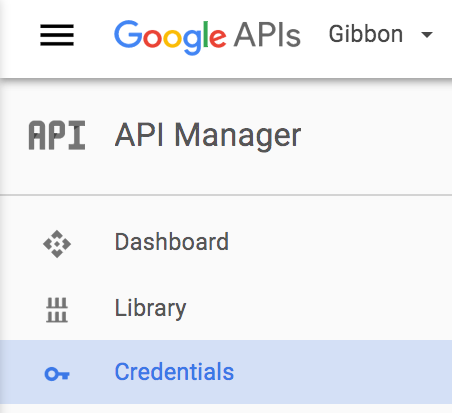Viewport: 452px width, 413px height.
Task: Click the Credentials text label
Action: [x=174, y=372]
